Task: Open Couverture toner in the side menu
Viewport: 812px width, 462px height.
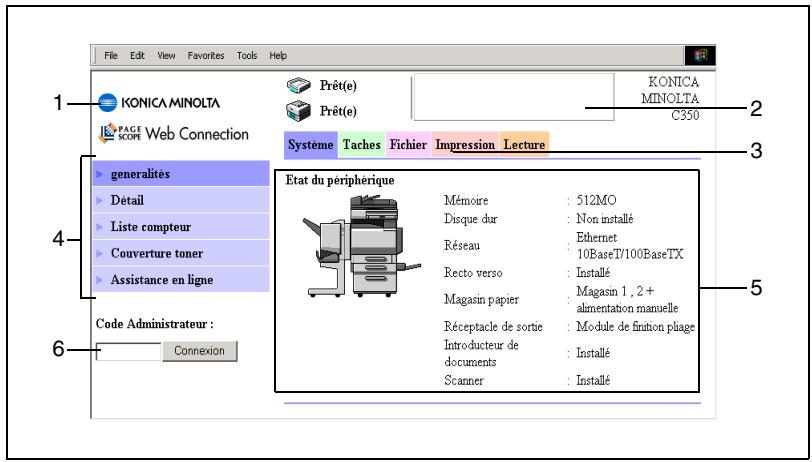Action: tap(181, 253)
